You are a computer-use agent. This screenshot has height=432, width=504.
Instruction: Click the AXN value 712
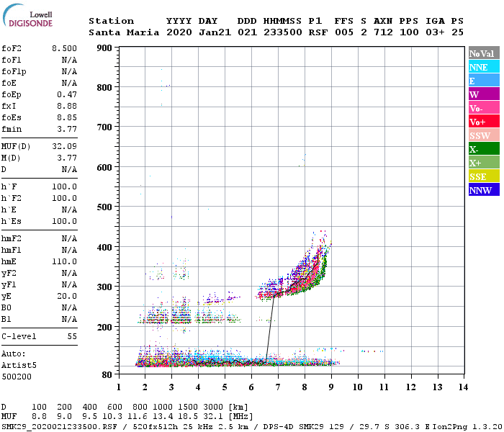tap(383, 32)
